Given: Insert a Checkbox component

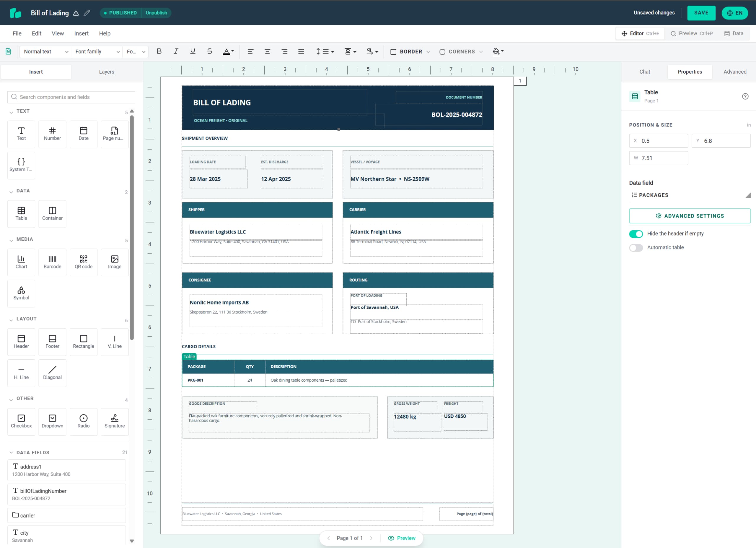Looking at the screenshot, I should (x=21, y=421).
